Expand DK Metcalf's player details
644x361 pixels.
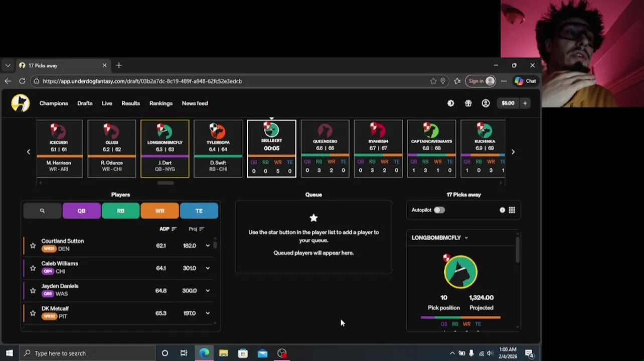(x=208, y=313)
